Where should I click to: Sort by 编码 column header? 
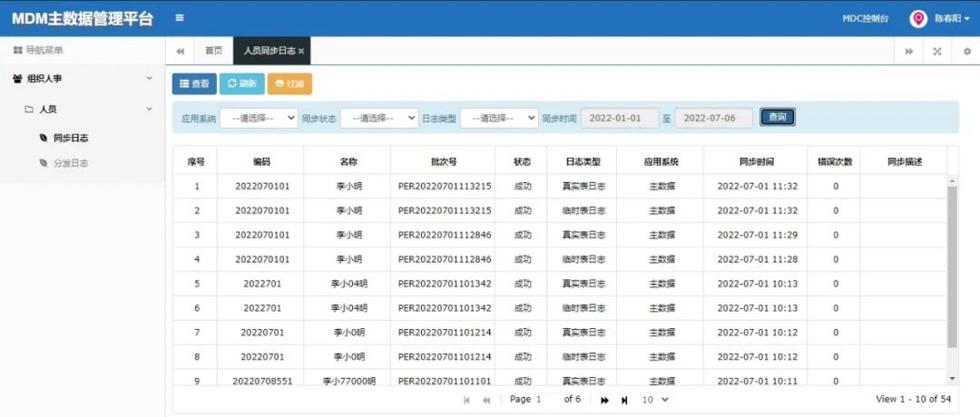pyautogui.click(x=261, y=161)
